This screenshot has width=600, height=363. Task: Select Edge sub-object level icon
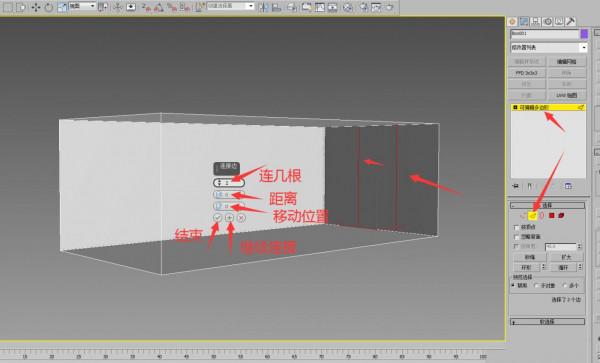[x=533, y=216]
